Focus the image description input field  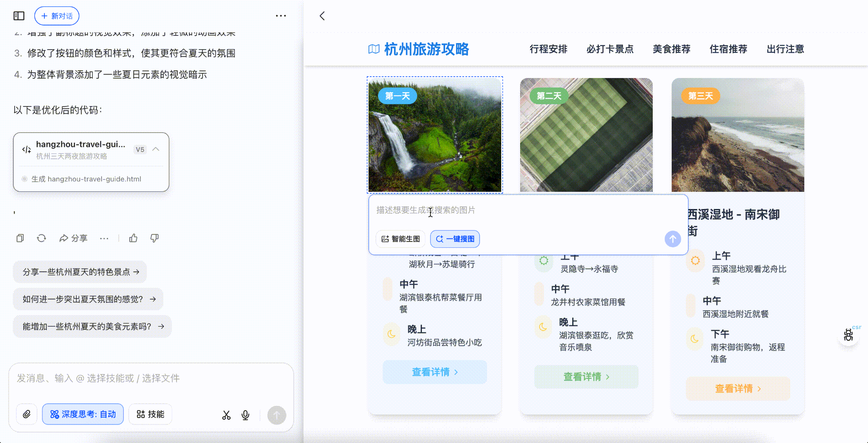[x=517, y=210]
